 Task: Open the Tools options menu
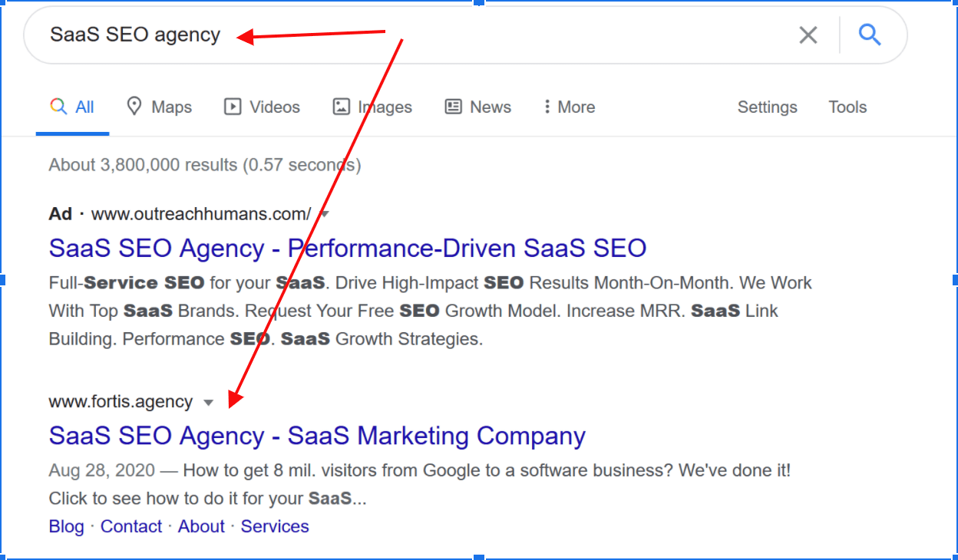point(847,107)
